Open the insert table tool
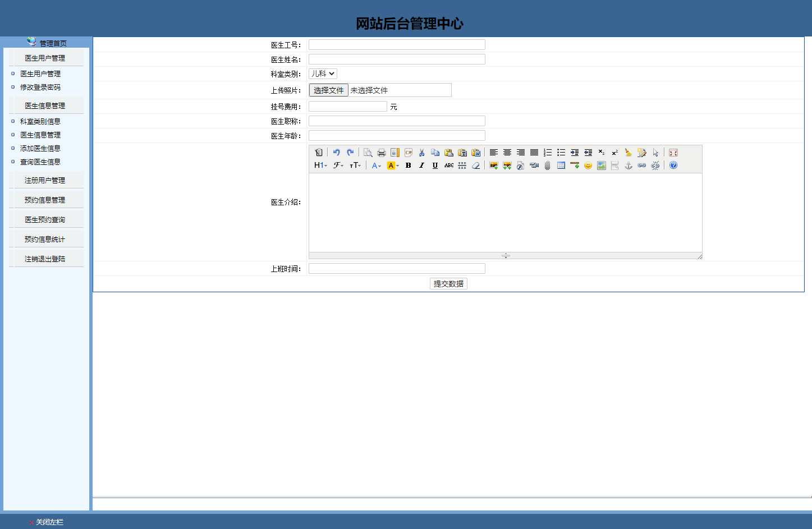This screenshot has width=812, height=529. tap(561, 165)
